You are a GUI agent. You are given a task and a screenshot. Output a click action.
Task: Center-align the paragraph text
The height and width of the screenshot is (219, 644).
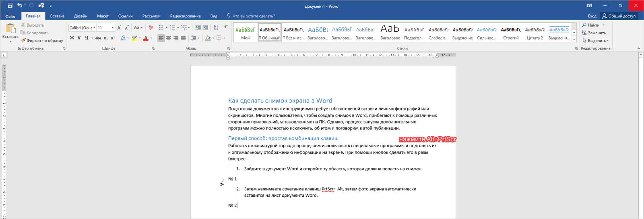click(168, 38)
